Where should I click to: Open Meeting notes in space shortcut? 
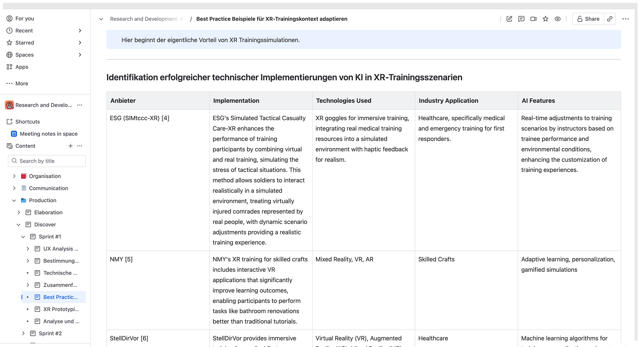coord(49,134)
